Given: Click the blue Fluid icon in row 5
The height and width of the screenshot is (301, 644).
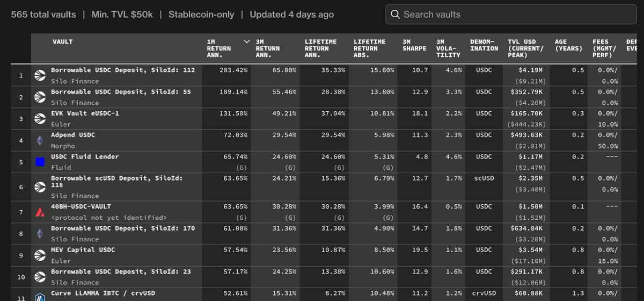Looking at the screenshot, I should tap(40, 162).
